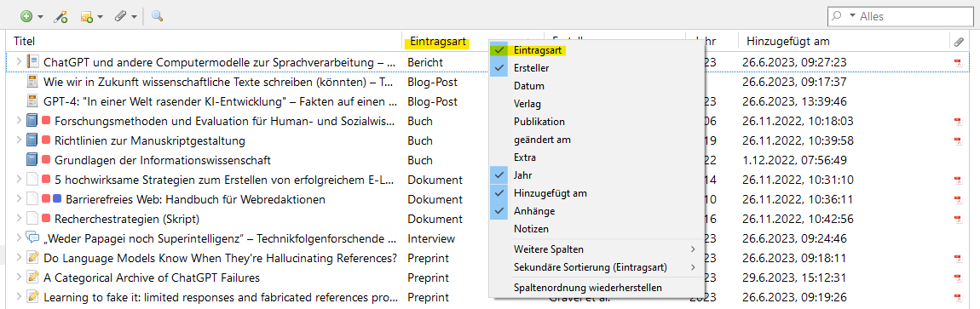Click PDF attachment icon in 26.6.2023, 09:27:23 row
This screenshot has width=980, height=309.
click(958, 62)
